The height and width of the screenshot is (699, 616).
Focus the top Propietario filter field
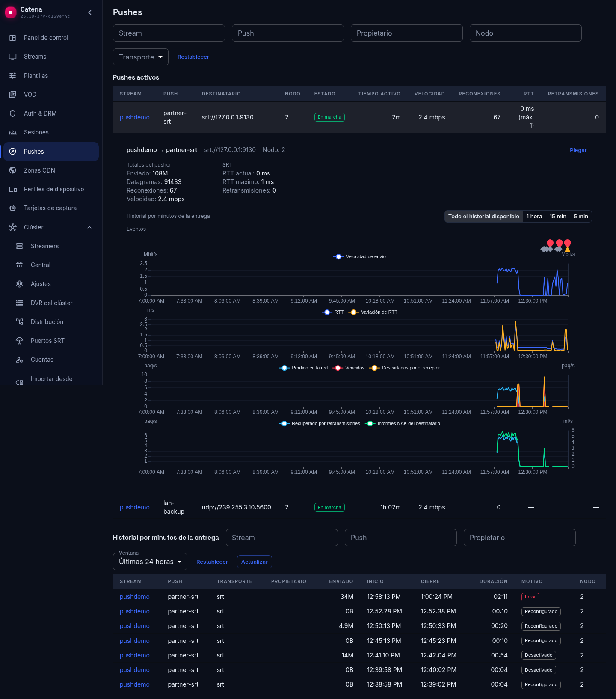coord(407,33)
